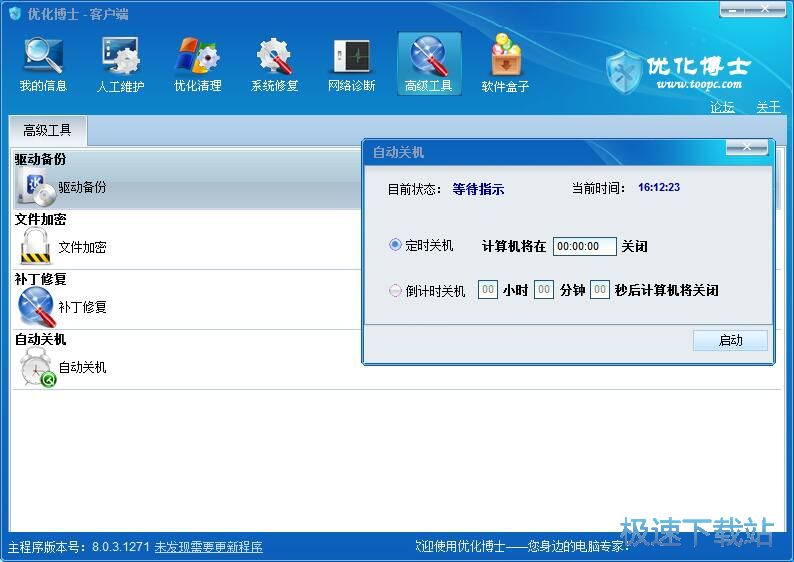
Task: Click the countdown 秒 seconds field
Action: [600, 290]
